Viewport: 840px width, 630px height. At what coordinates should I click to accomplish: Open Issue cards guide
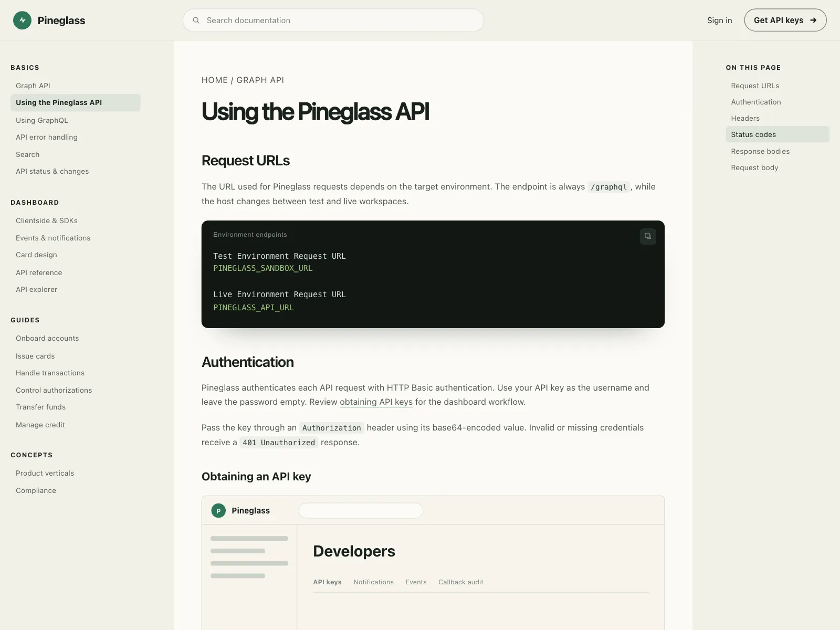(35, 356)
